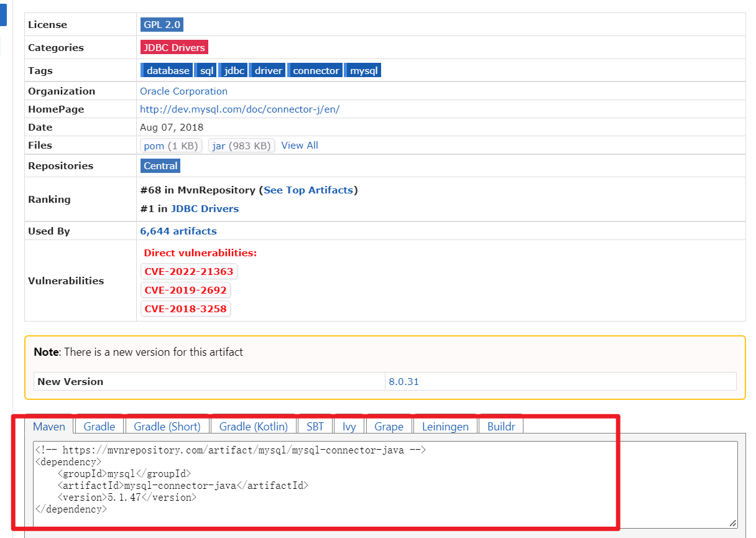Select the database tag
Viewport: 756px width, 538px height.
[x=166, y=70]
